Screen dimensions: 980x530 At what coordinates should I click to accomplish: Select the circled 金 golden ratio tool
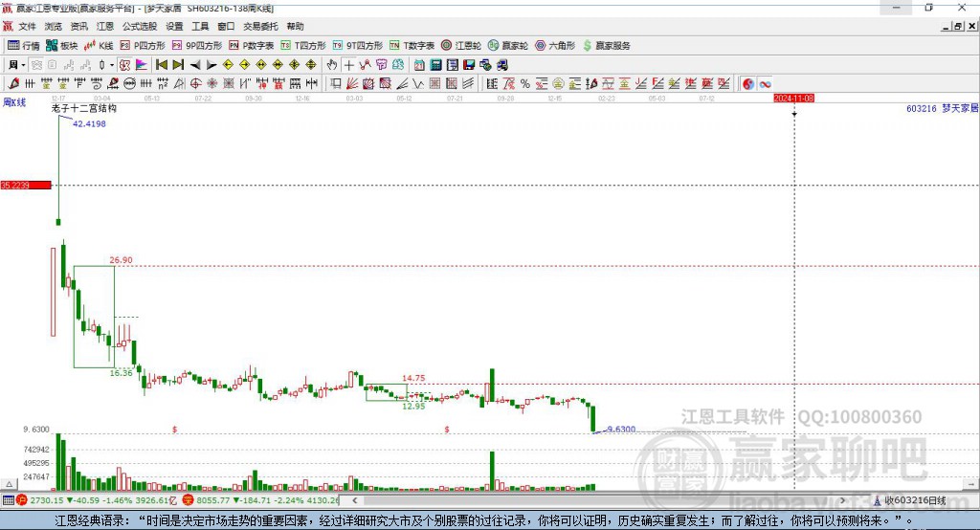[x=558, y=84]
